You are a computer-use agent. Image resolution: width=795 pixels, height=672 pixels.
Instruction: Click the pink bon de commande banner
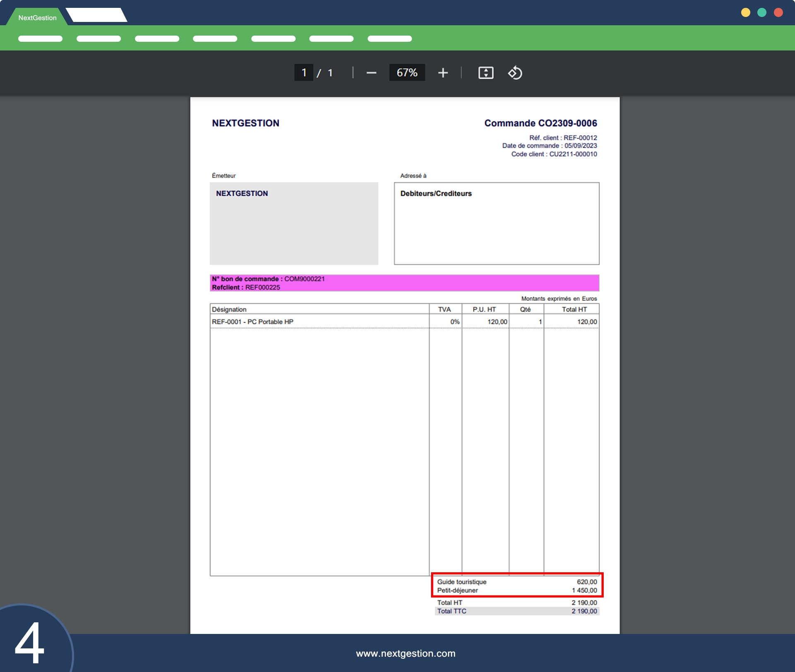[404, 283]
